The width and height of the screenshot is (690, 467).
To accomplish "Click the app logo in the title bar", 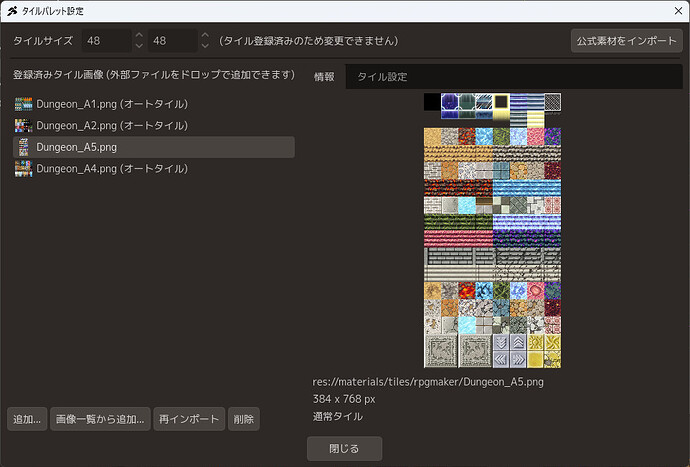I will tap(12, 11).
